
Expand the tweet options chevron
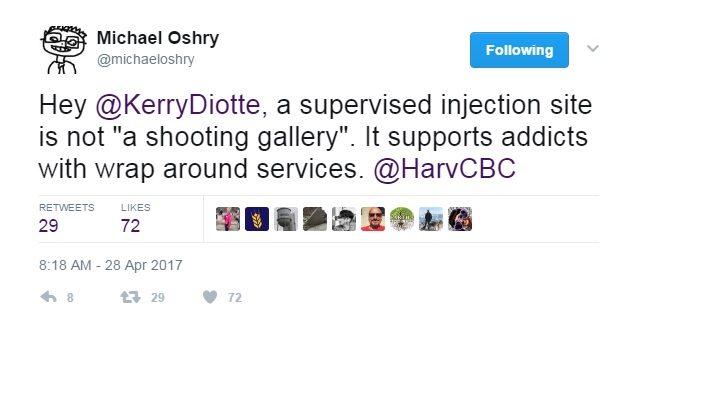(x=593, y=49)
